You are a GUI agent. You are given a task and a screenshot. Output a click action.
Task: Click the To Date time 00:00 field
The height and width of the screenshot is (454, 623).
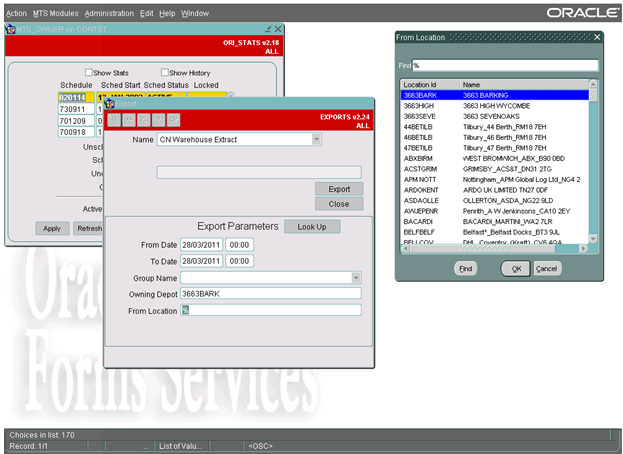(x=239, y=261)
